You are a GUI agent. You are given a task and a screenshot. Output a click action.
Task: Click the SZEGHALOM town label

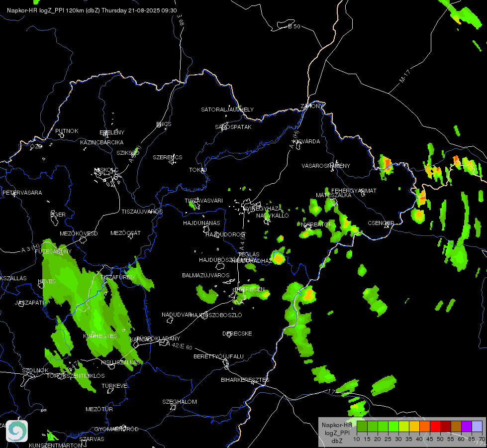tap(180, 402)
